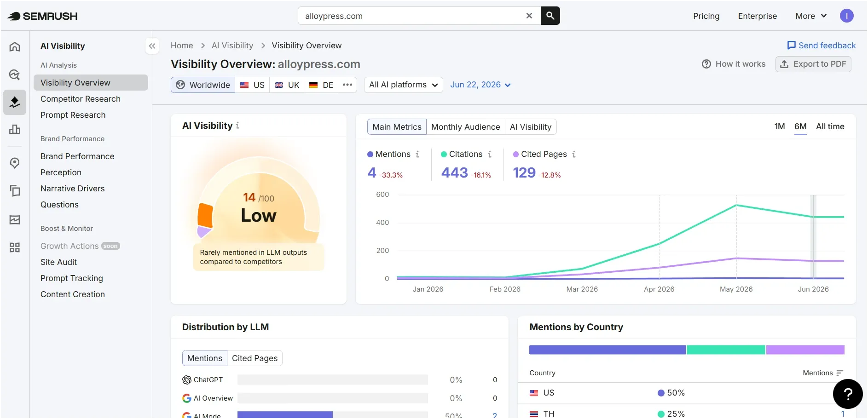Click the magnifier search button

tap(550, 16)
